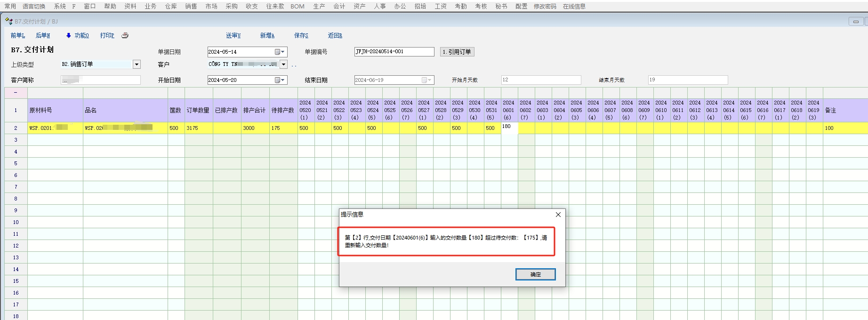The width and height of the screenshot is (868, 320).
Task: Open the BOM menu
Action: tap(297, 6)
